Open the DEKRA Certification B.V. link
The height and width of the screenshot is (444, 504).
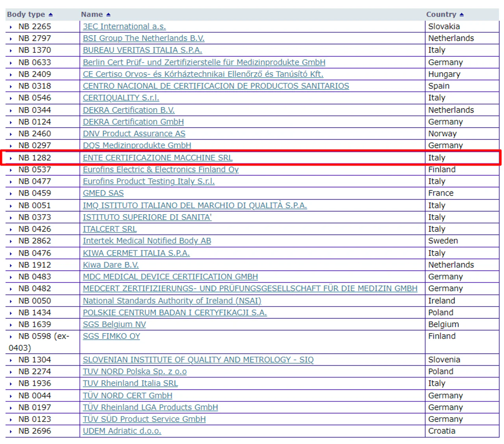point(129,110)
